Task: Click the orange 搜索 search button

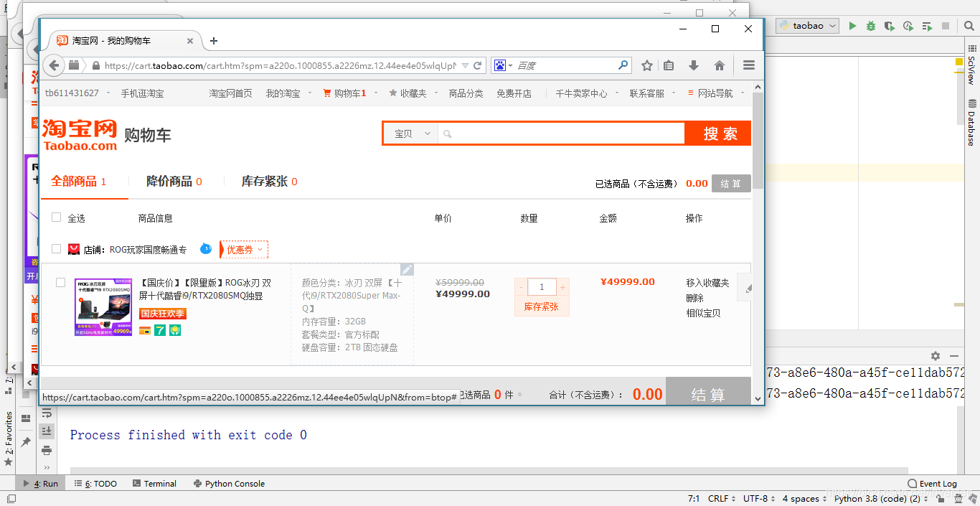Action: 720,134
